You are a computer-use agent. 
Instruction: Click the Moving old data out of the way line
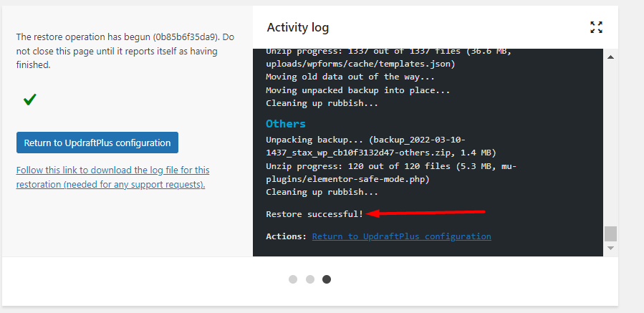tap(350, 77)
